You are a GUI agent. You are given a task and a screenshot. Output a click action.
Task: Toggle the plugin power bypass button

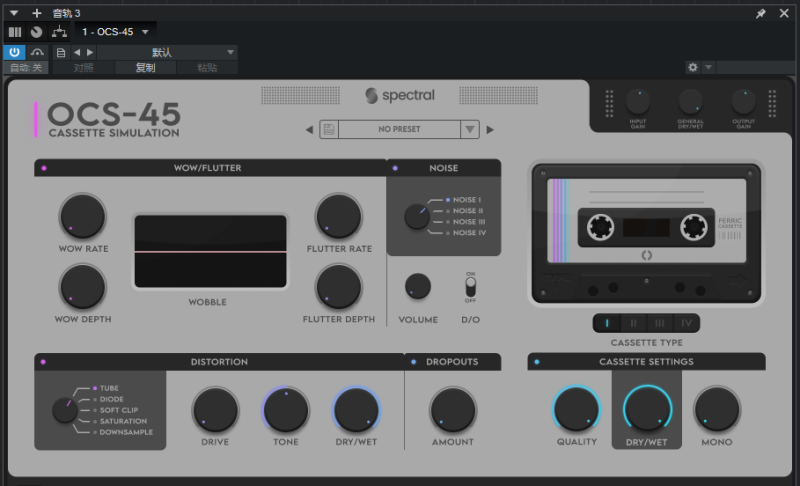tap(14, 52)
